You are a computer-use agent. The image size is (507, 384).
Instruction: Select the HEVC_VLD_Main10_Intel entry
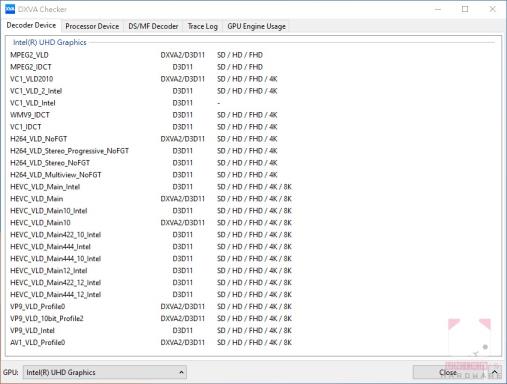49,211
